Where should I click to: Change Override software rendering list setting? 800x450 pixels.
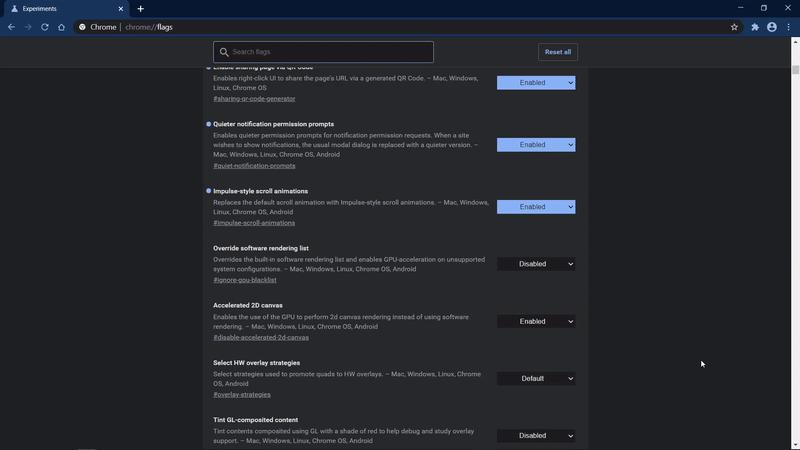[x=536, y=264]
